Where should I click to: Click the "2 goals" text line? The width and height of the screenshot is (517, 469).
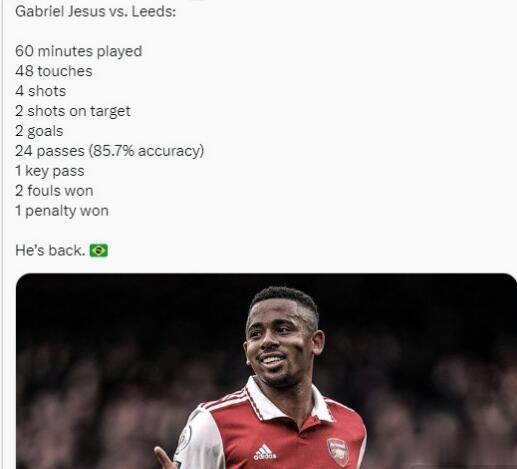pos(39,131)
